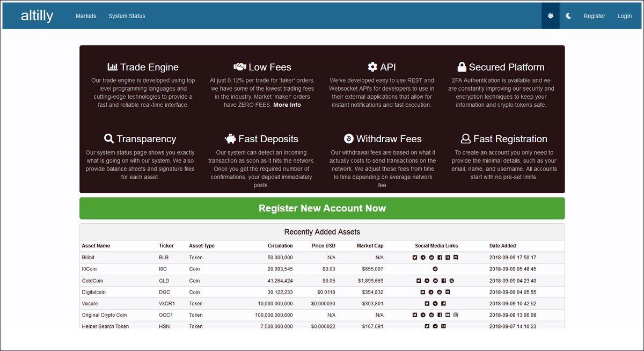
Task: Click the Fast Registration heading
Action: coord(504,139)
